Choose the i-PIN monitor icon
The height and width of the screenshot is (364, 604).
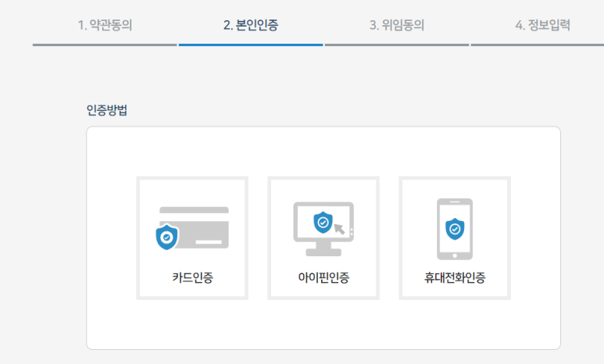323,229
